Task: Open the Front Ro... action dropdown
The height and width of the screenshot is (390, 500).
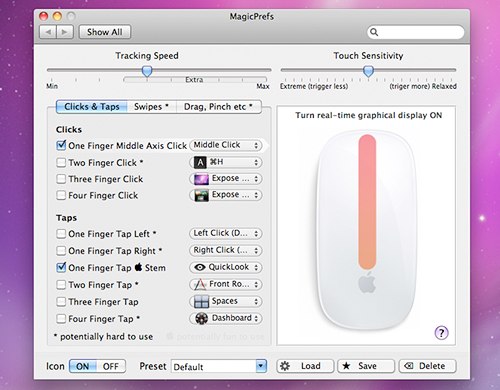Action: click(x=226, y=284)
